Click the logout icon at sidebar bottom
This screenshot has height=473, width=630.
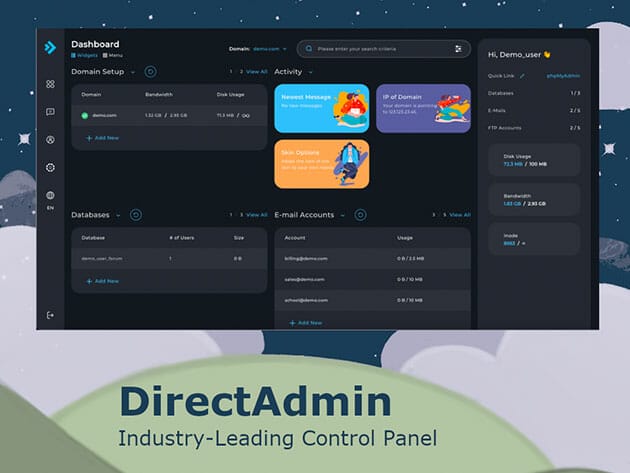tap(50, 315)
